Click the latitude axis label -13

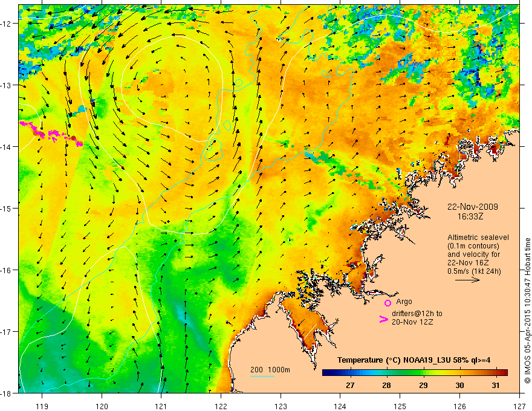(x=7, y=85)
